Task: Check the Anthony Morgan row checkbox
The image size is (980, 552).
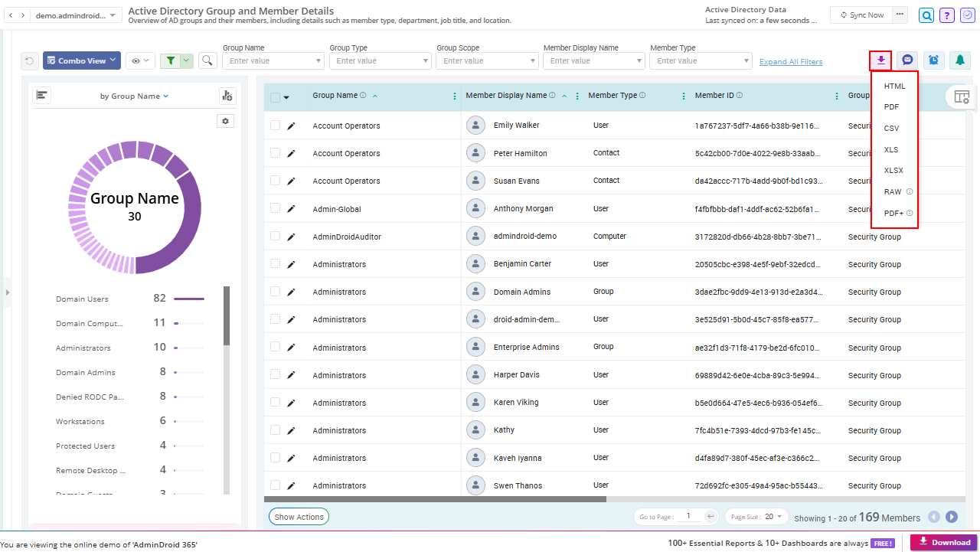Action: (275, 209)
